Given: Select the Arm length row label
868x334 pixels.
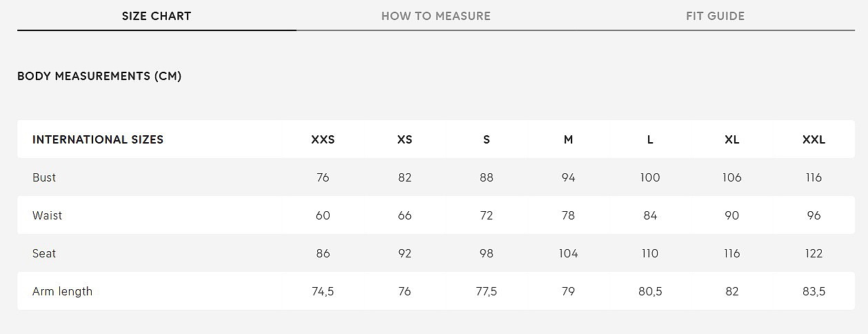Looking at the screenshot, I should [x=62, y=291].
